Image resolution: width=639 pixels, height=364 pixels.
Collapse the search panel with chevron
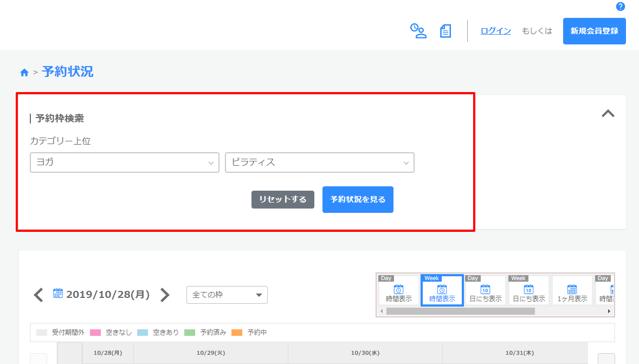coord(608,114)
